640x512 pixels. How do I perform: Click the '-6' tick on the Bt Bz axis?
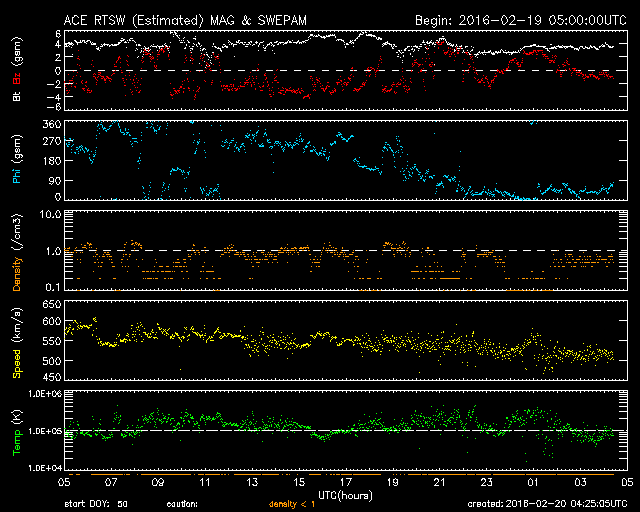56,107
